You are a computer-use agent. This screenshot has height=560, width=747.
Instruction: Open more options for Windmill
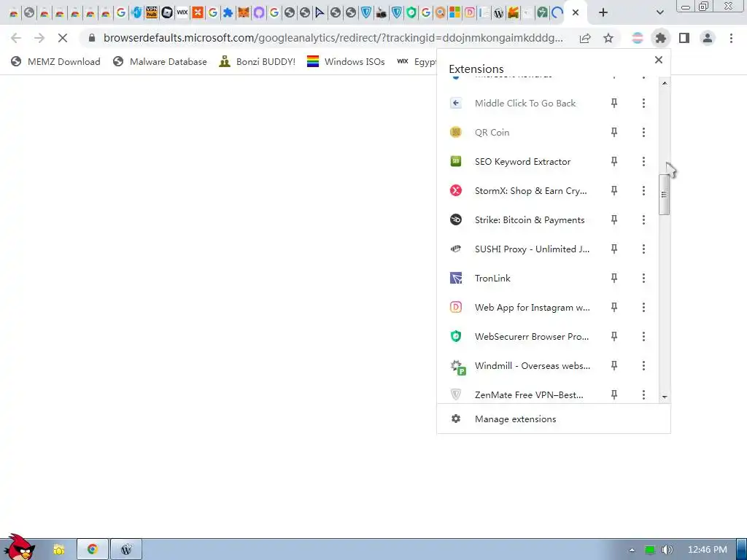[643, 365]
